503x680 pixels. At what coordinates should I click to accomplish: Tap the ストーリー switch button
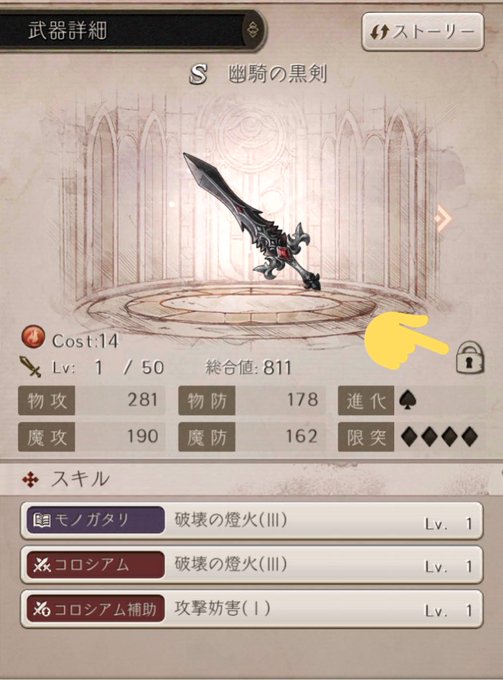pyautogui.click(x=422, y=32)
